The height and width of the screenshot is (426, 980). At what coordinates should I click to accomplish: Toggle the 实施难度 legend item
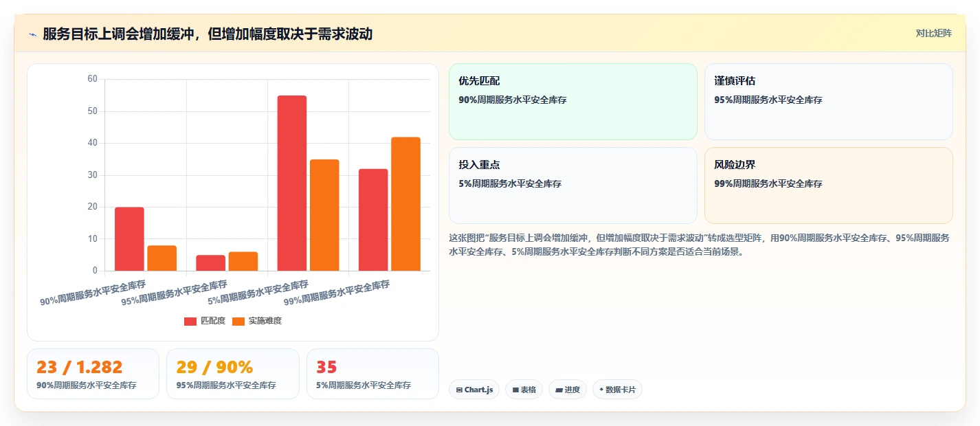[257, 321]
